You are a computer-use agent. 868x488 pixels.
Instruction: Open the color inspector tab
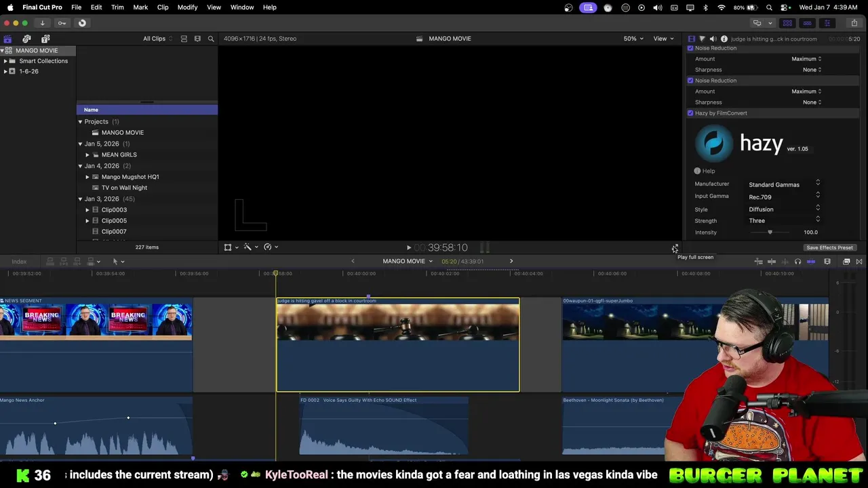click(x=702, y=39)
